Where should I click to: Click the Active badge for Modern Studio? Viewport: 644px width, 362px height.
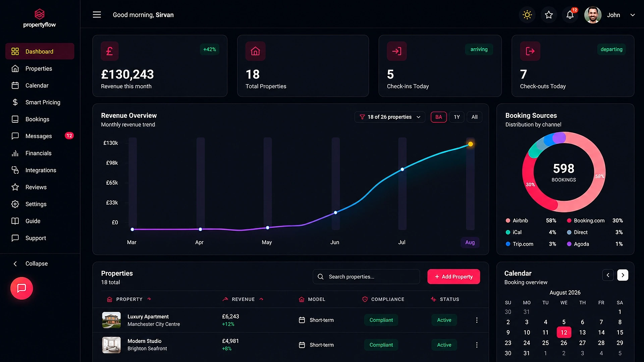(444, 345)
